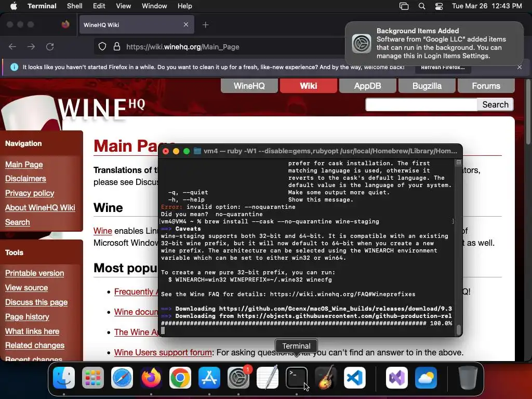Image resolution: width=532 pixels, height=399 pixels.
Task: Click the Firefox page vertical scrollbar
Action: (528, 112)
